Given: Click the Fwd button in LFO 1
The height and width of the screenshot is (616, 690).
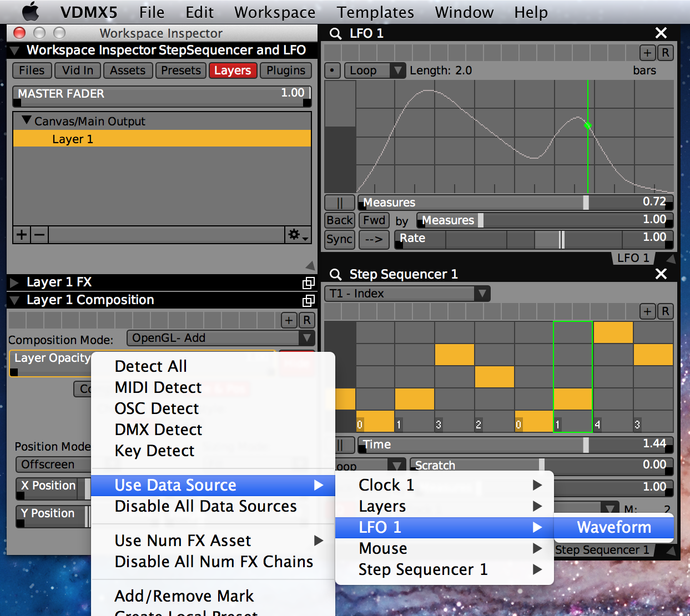Looking at the screenshot, I should coord(374,220).
